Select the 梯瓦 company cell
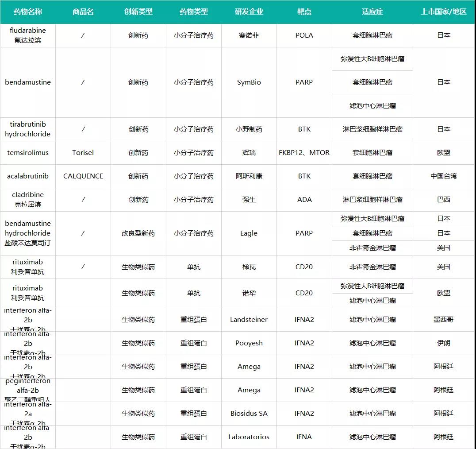476x449 pixels. click(249, 267)
